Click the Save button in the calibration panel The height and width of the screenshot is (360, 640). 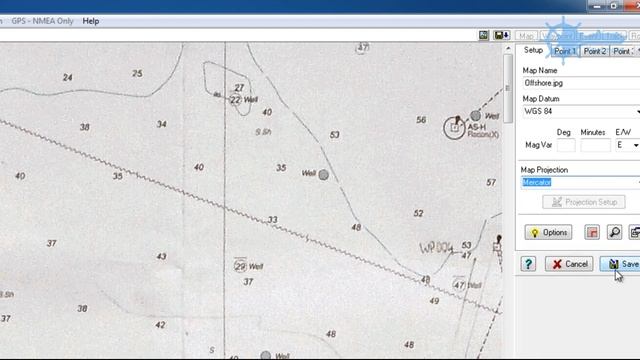[x=620, y=264]
